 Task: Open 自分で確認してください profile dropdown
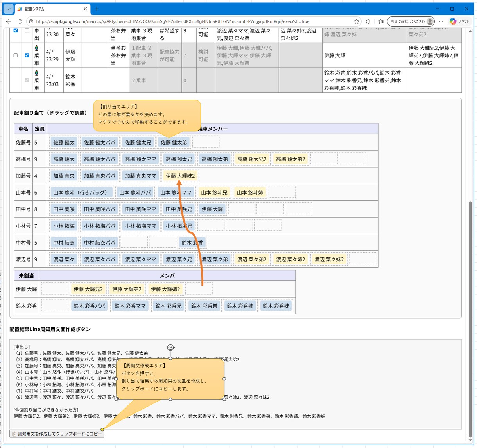click(x=411, y=21)
